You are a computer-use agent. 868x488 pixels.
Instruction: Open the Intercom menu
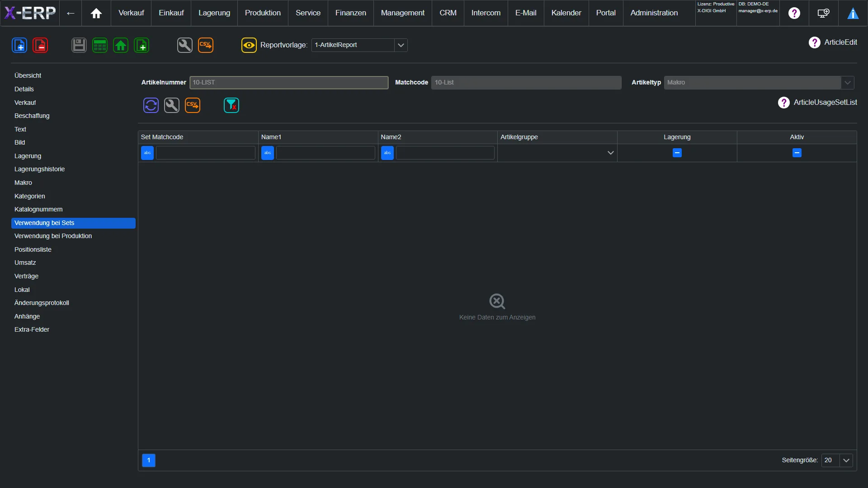coord(486,13)
